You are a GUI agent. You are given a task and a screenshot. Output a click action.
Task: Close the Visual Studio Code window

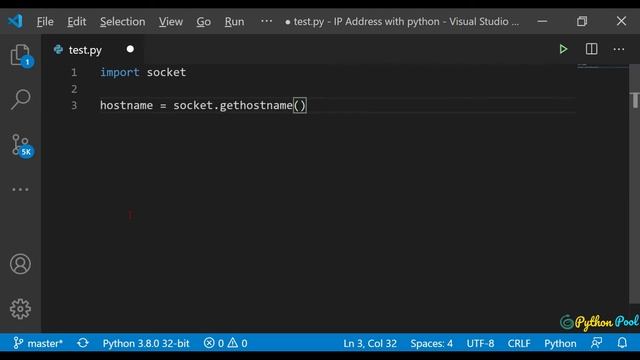(x=621, y=21)
